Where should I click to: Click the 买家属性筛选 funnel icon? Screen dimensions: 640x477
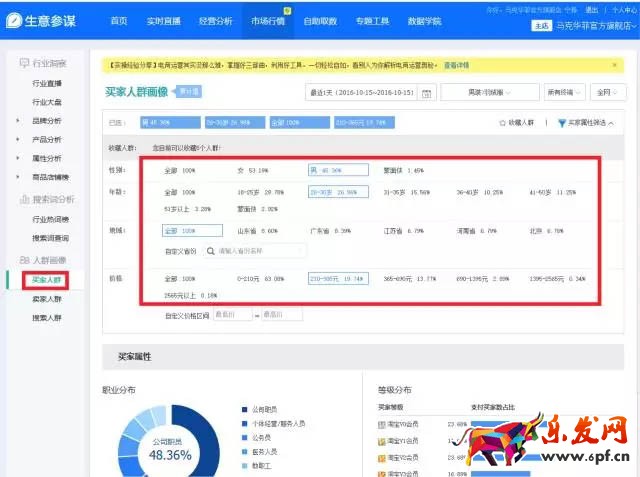pyautogui.click(x=562, y=123)
